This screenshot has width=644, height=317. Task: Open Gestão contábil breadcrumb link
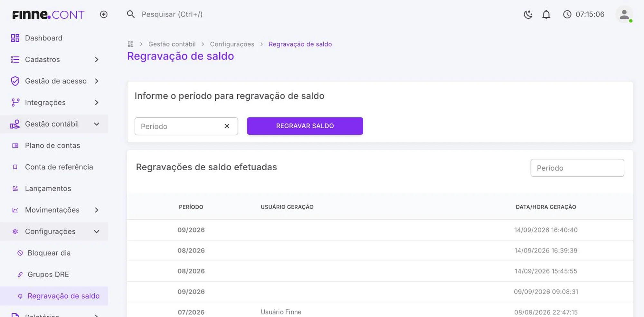click(172, 44)
